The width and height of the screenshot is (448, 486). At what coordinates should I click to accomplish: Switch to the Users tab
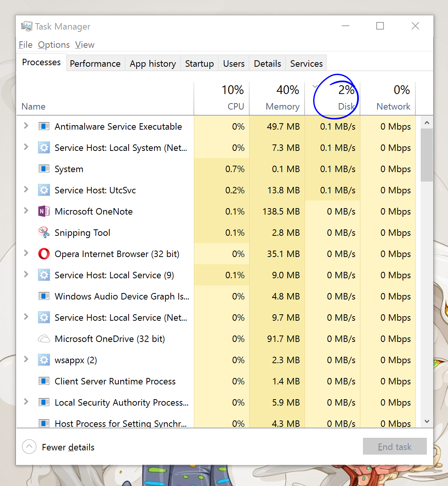[x=234, y=63]
